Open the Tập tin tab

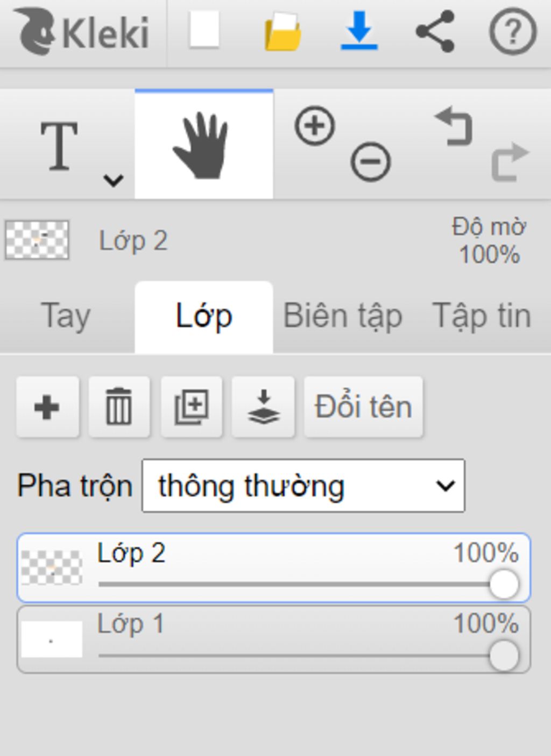(x=482, y=316)
